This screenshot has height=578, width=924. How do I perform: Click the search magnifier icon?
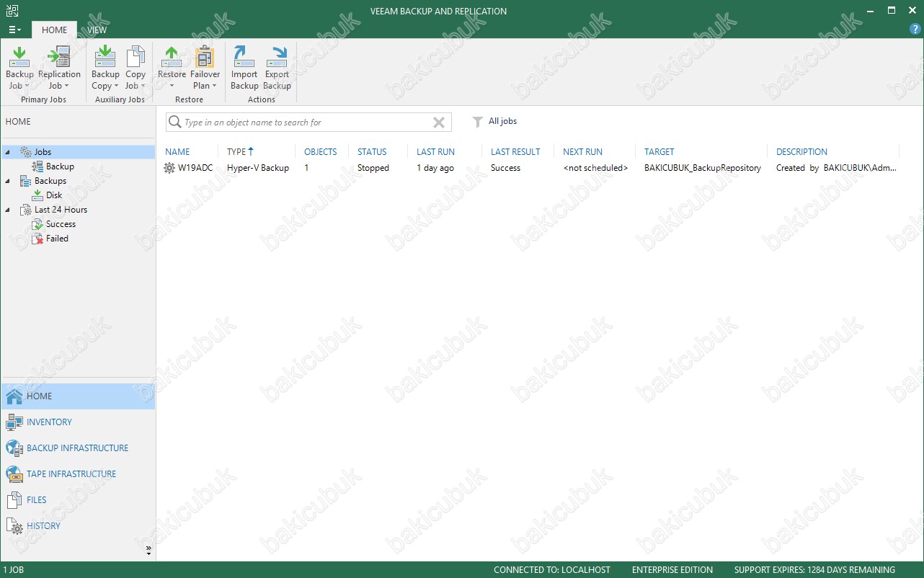174,123
